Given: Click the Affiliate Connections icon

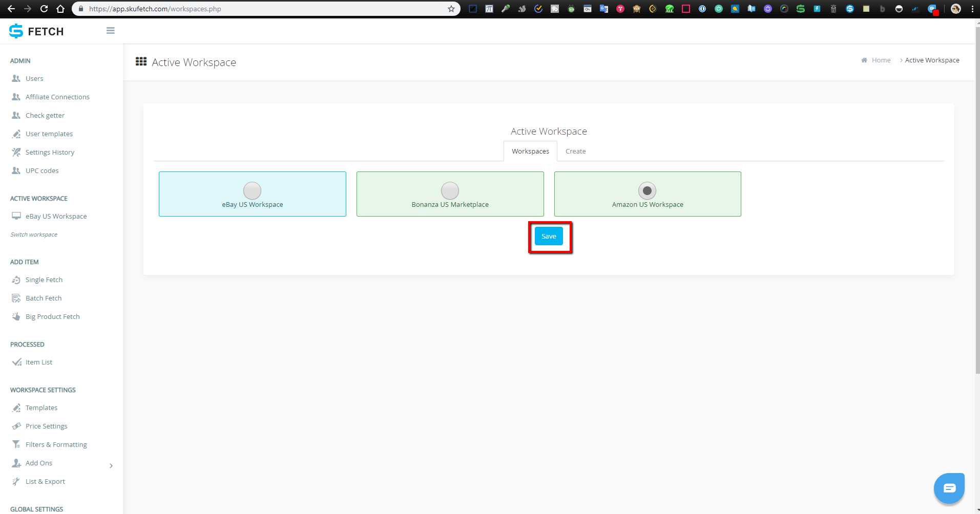Looking at the screenshot, I should pyautogui.click(x=16, y=97).
